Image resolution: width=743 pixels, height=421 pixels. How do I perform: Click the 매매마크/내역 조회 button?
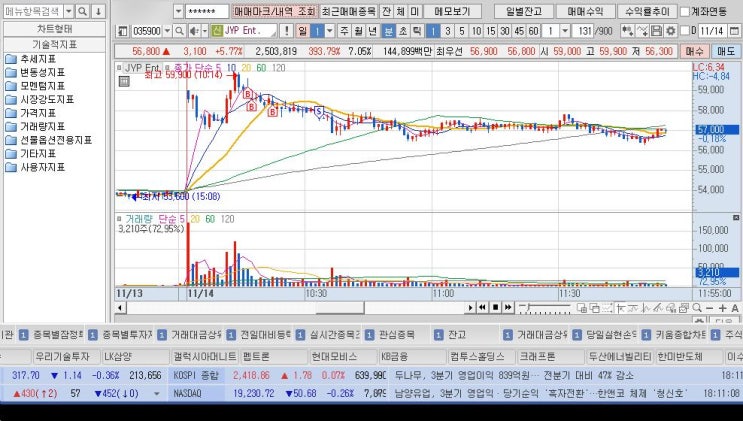tap(274, 11)
